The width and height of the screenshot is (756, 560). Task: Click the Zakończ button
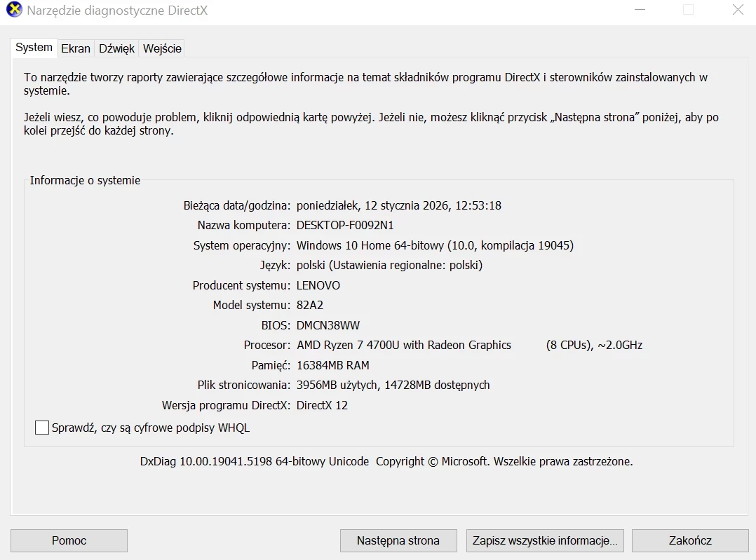pos(690,540)
